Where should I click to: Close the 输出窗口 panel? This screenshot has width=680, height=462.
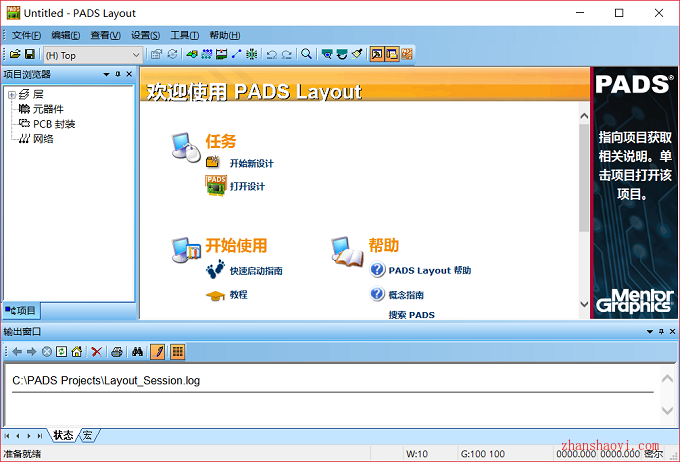click(673, 332)
